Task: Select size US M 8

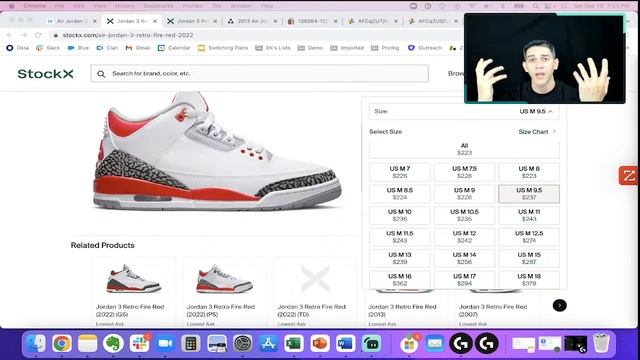Action: (x=529, y=172)
